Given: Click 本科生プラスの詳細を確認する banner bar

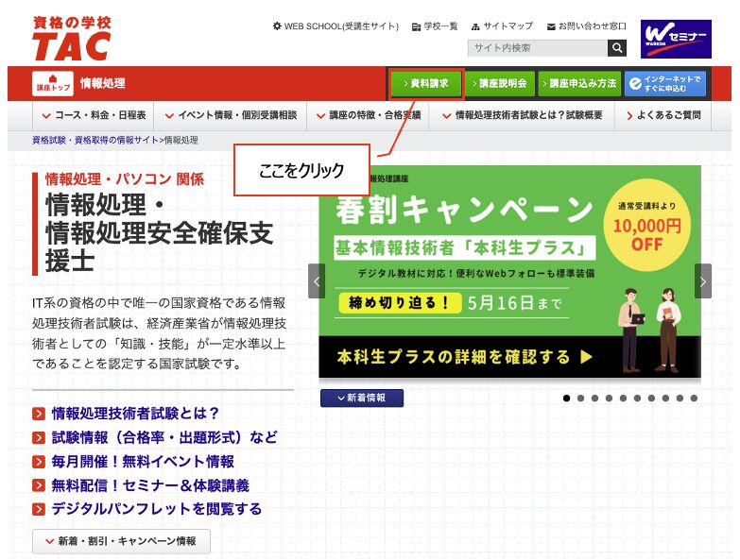Looking at the screenshot, I should pos(509,357).
